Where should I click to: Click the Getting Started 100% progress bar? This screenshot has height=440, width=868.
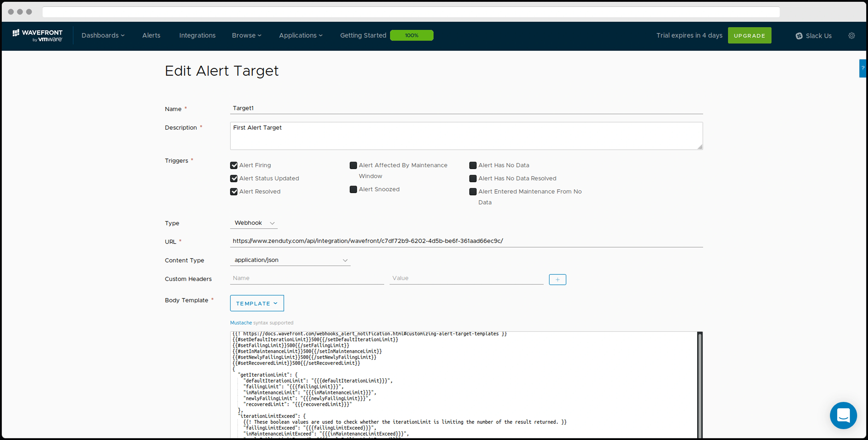(x=411, y=35)
